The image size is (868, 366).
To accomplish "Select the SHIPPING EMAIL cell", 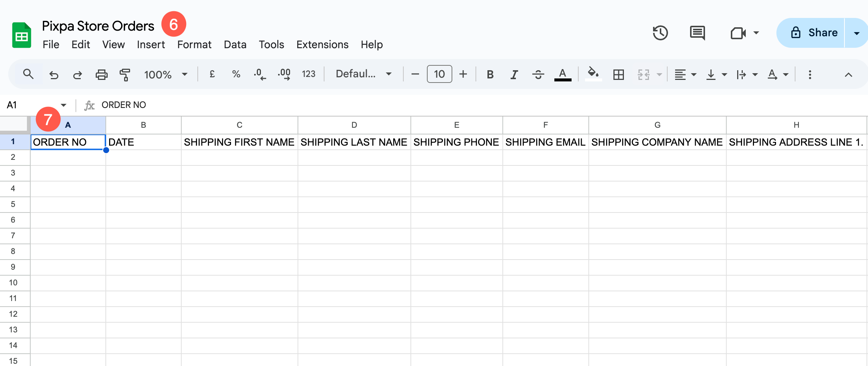I will point(546,142).
